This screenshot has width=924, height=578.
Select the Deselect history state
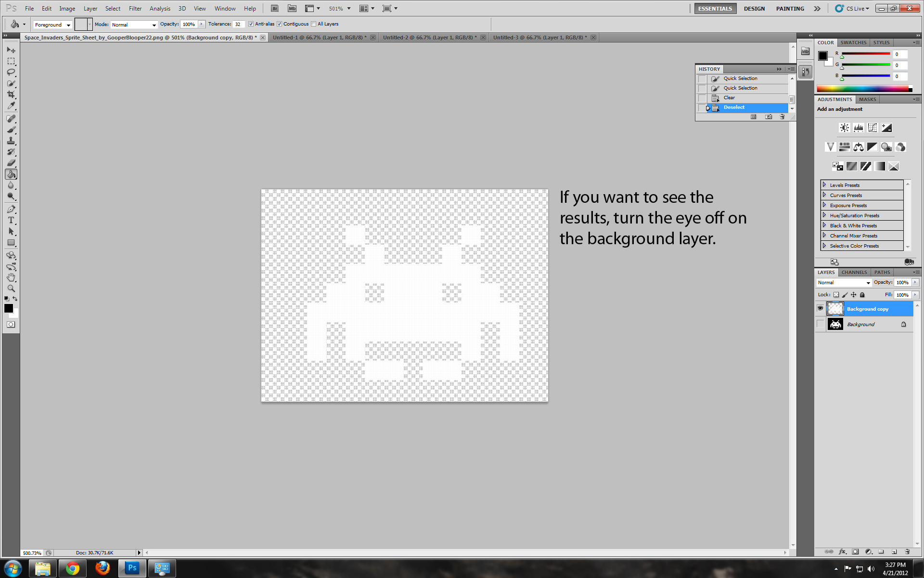[x=748, y=107]
